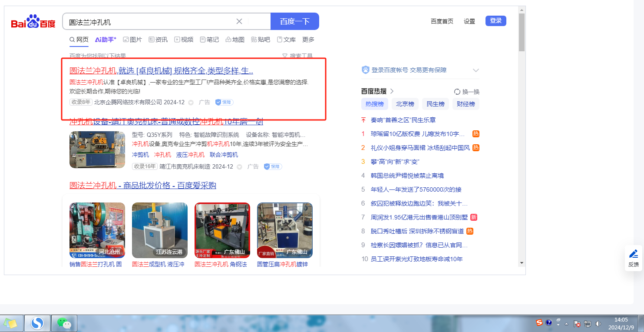This screenshot has height=332, width=644.
Task: Expand the arrow after 北京企腾网络技术有限公司 2024-12
Action: tap(191, 103)
